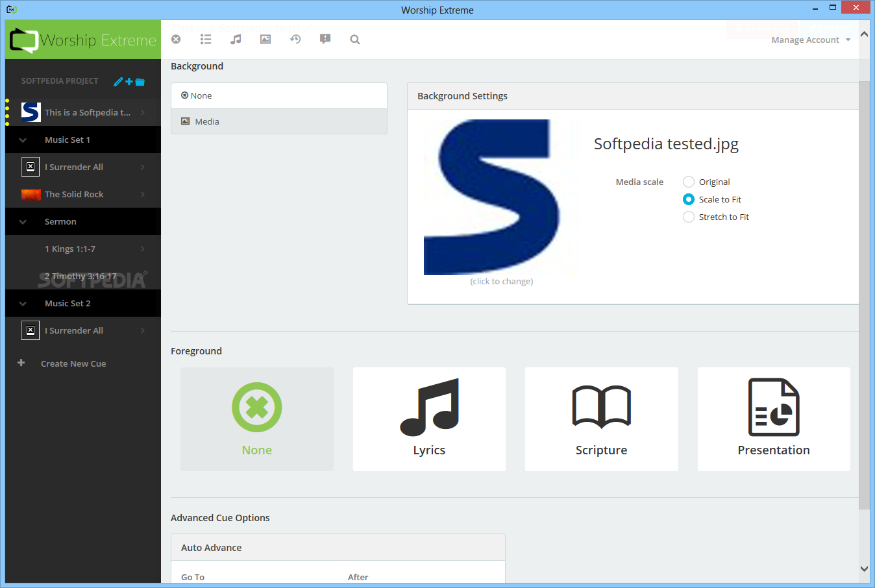Viewport: 875px width, 588px height.
Task: Open the music note songs icon
Action: [236, 40]
